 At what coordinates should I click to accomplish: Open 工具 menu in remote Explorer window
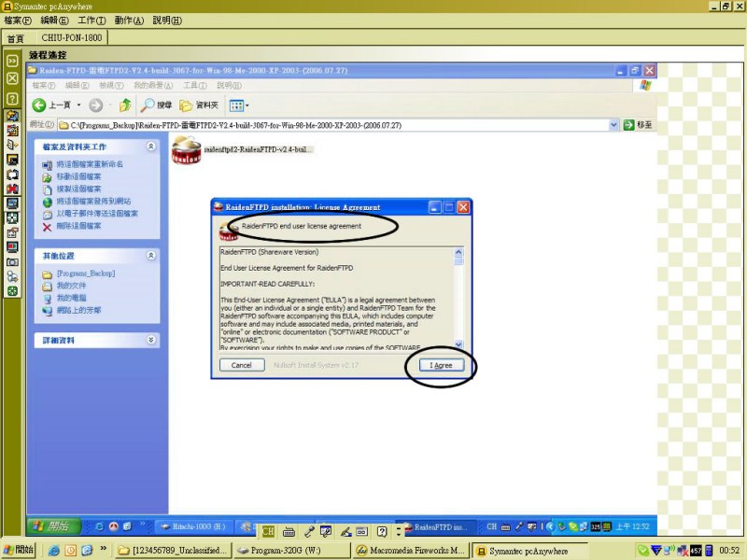pyautogui.click(x=195, y=86)
